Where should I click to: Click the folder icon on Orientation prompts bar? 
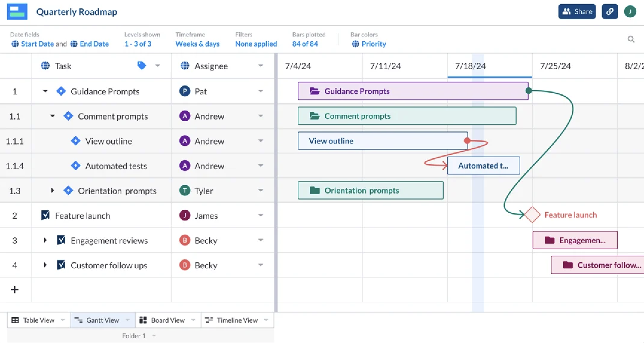click(315, 190)
